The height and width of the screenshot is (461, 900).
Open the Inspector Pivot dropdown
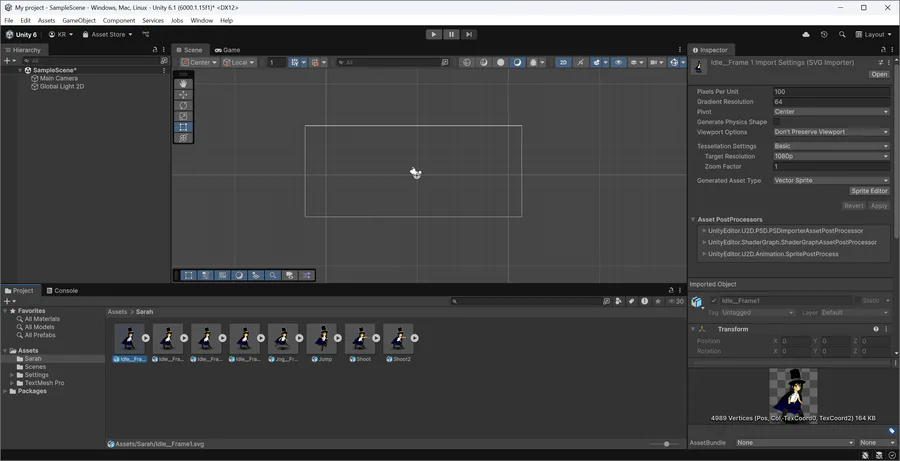(x=831, y=112)
